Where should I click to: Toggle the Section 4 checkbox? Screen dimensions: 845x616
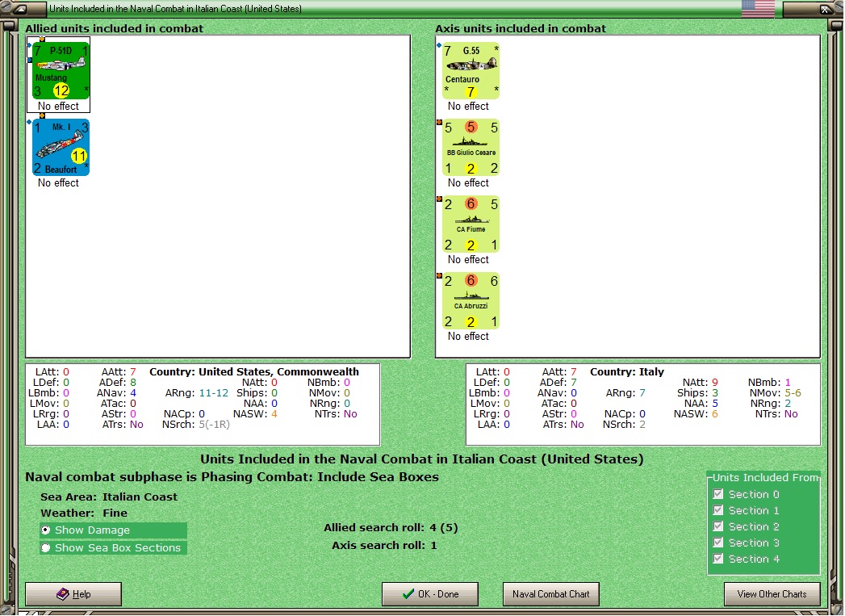[x=717, y=559]
